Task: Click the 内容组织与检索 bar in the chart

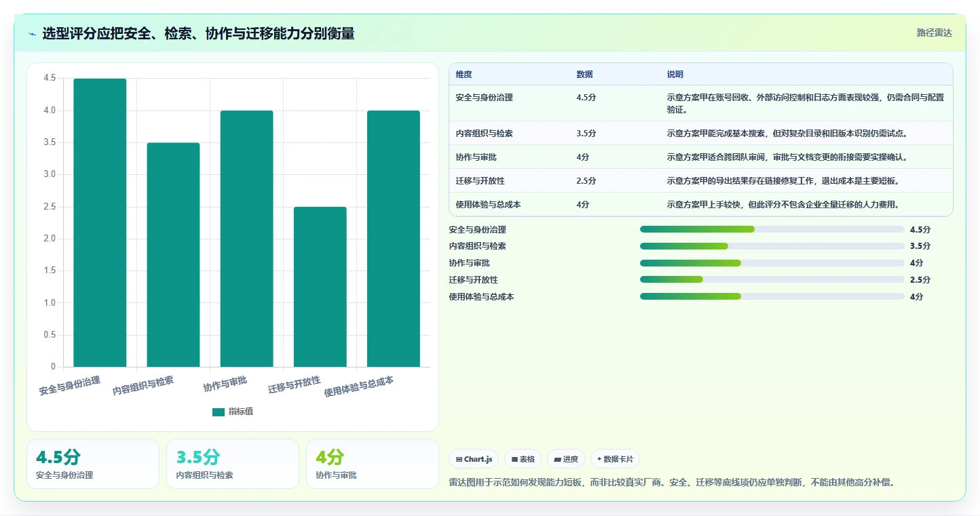Action: coord(173,255)
